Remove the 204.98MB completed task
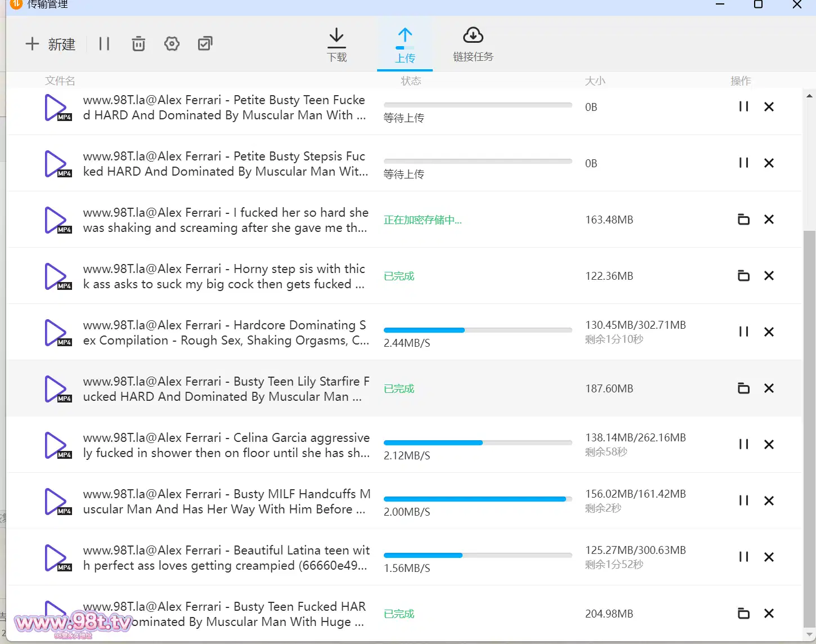The height and width of the screenshot is (644, 816). 769,613
